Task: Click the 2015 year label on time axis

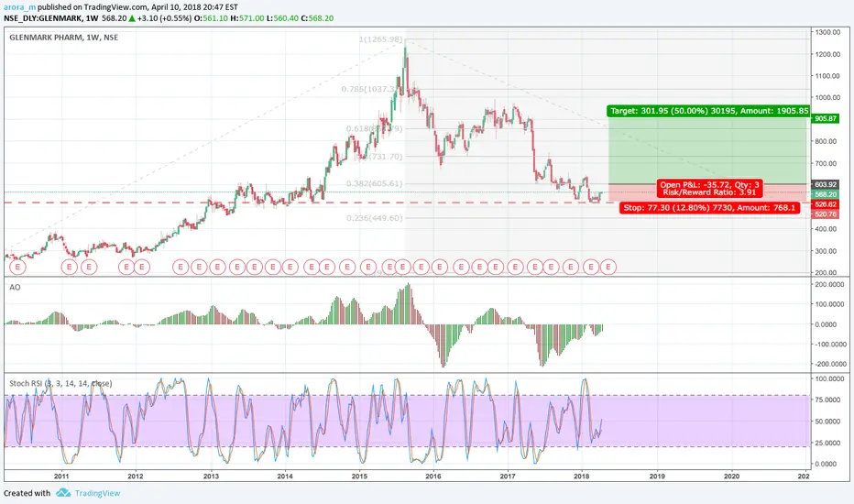Action: [x=359, y=477]
